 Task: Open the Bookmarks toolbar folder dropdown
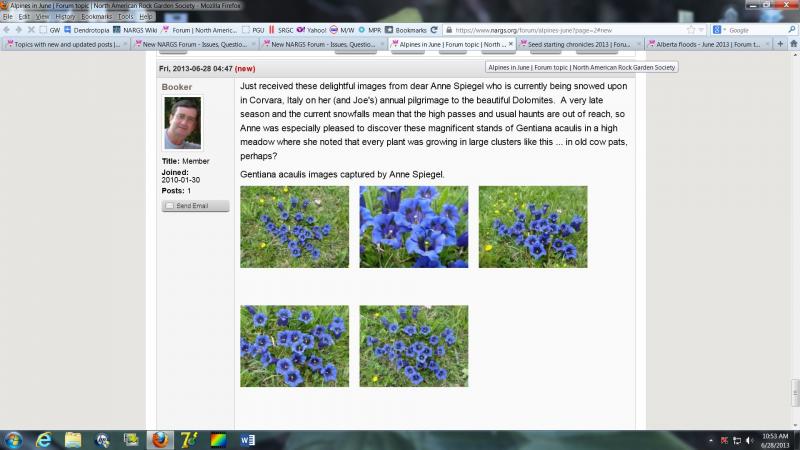click(409, 30)
